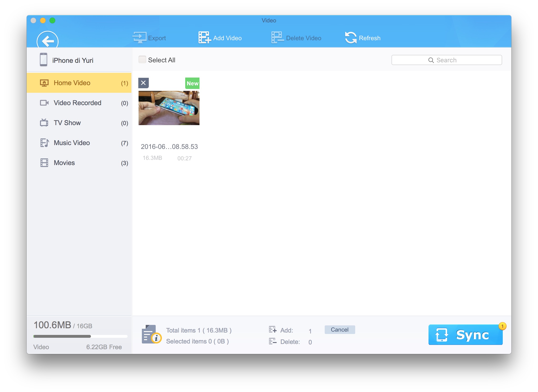Click the Export icon in toolbar

(x=139, y=38)
